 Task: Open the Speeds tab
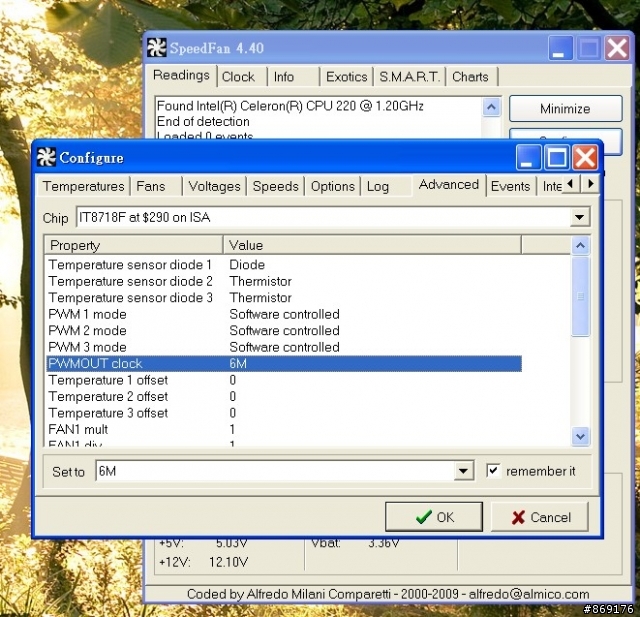(x=276, y=186)
